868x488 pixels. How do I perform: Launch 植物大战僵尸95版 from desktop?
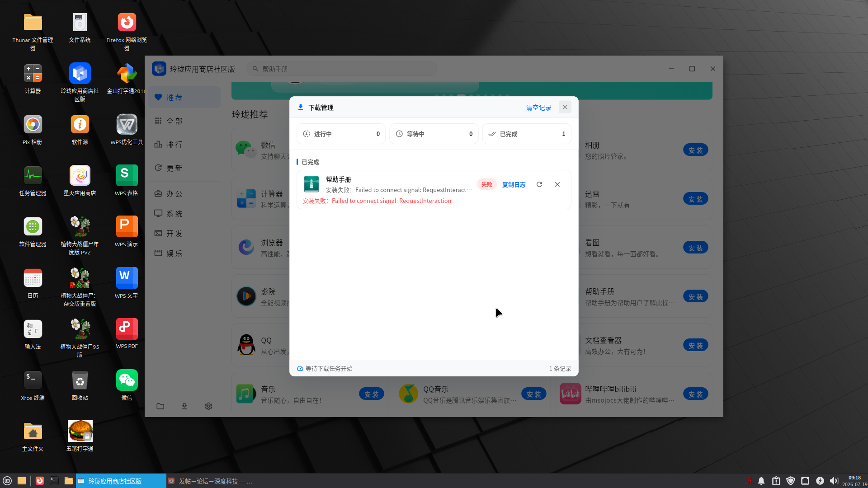(80, 338)
